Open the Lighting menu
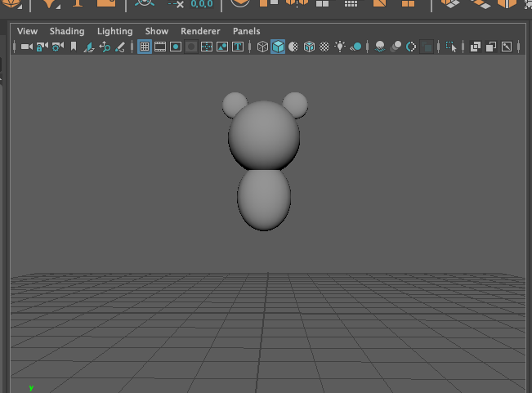The height and width of the screenshot is (393, 532). [x=114, y=31]
